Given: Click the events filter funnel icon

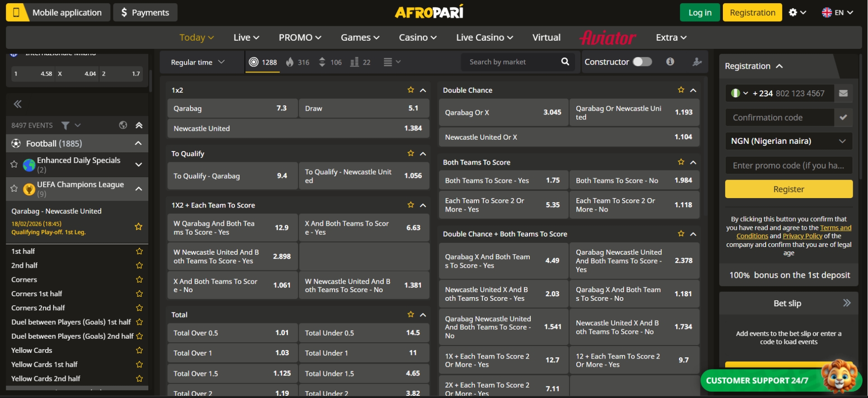Looking at the screenshot, I should (x=66, y=125).
